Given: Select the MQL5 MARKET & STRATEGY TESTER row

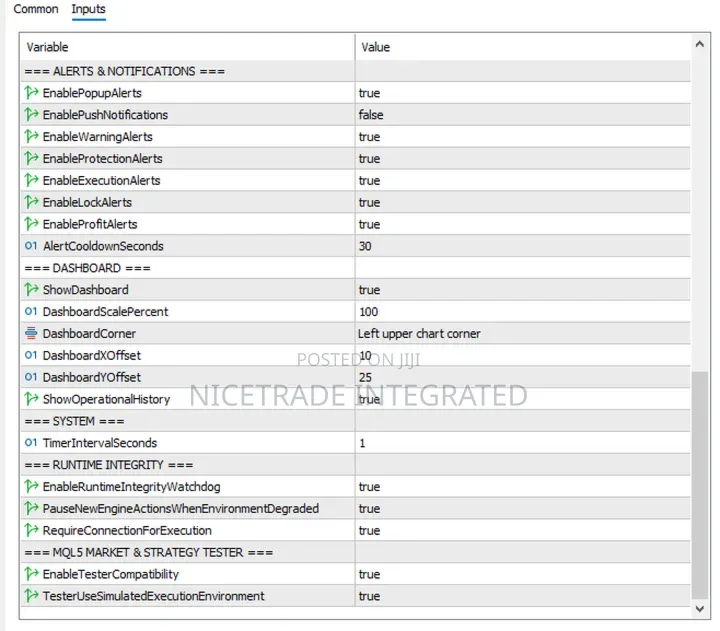Looking at the screenshot, I should [x=355, y=552].
